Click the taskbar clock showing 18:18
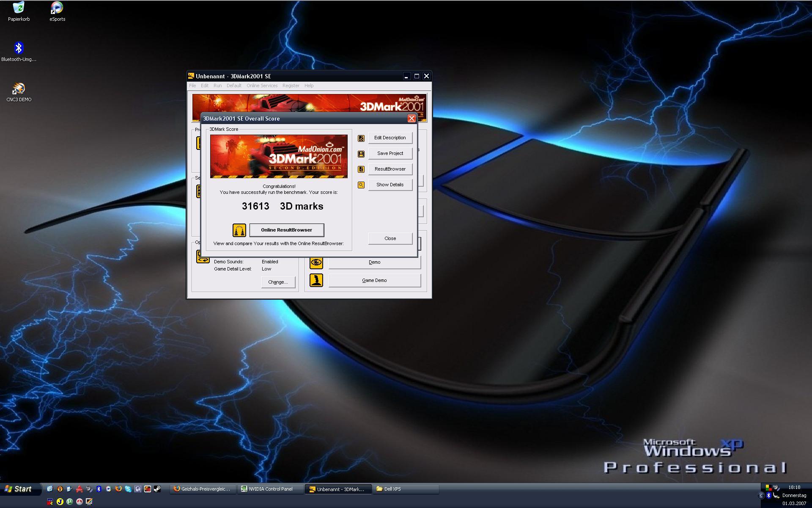 [794, 488]
